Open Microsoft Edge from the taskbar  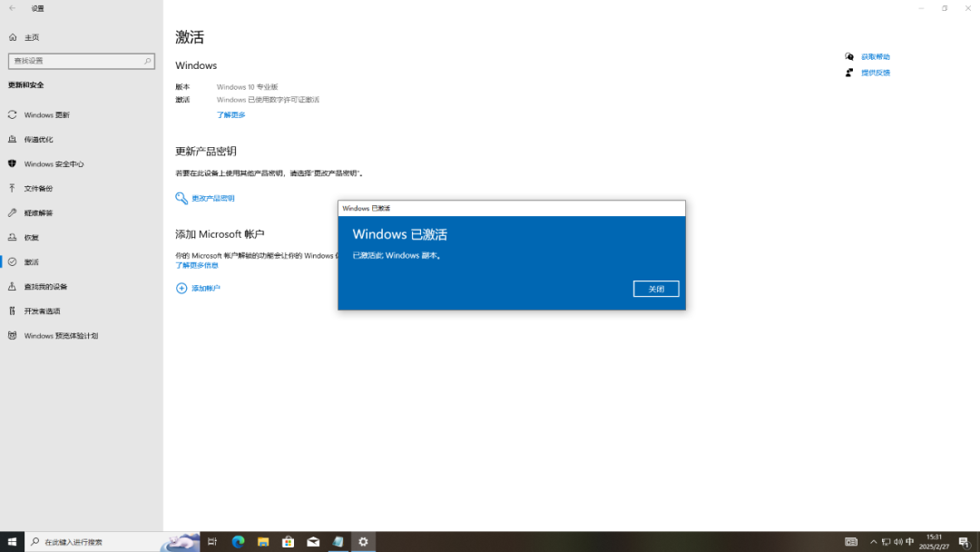coord(238,542)
